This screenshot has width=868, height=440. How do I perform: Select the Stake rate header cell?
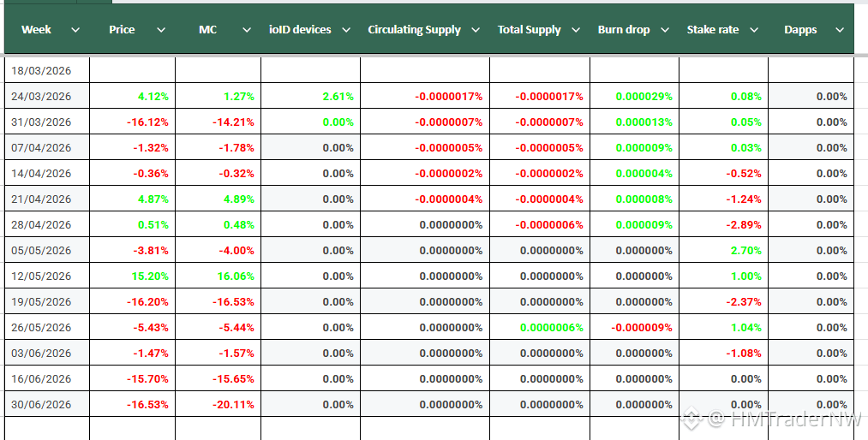tap(724, 29)
